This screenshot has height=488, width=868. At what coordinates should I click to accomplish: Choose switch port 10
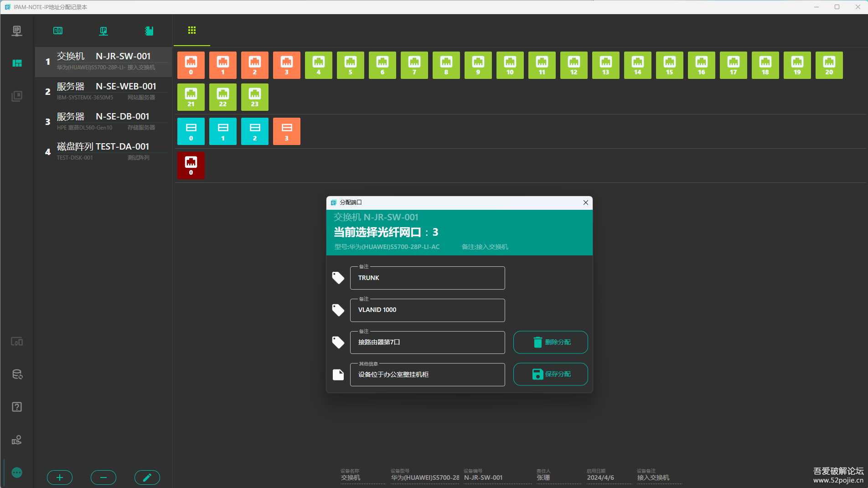(510, 65)
